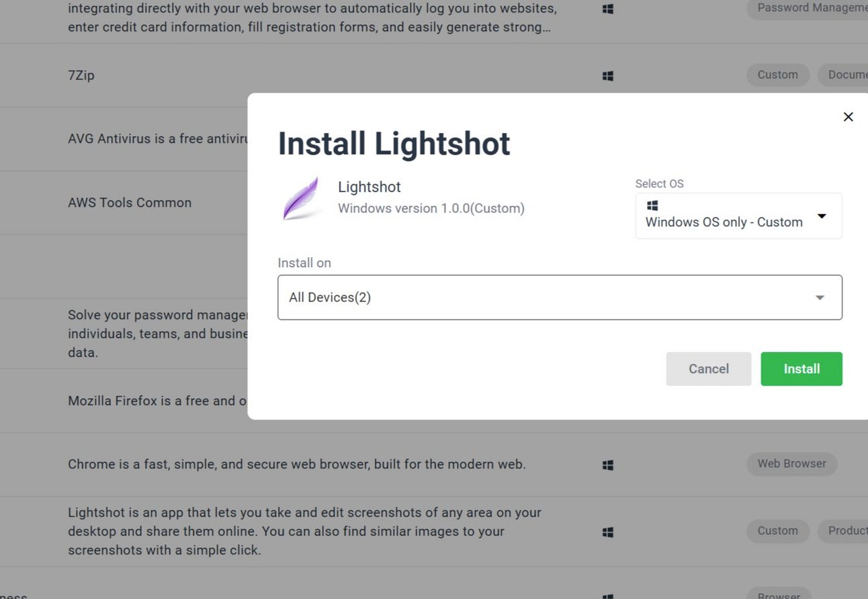
Task: Cancel the Lightshot installation
Action: (x=709, y=369)
